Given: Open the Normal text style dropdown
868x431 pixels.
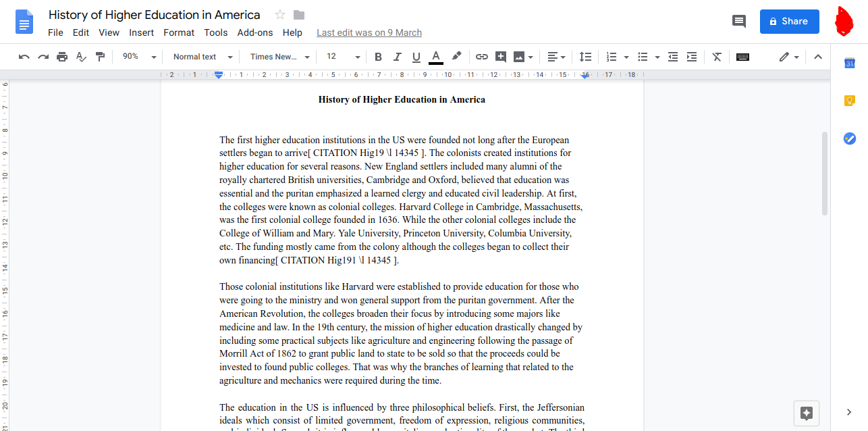Looking at the screenshot, I should tap(202, 57).
